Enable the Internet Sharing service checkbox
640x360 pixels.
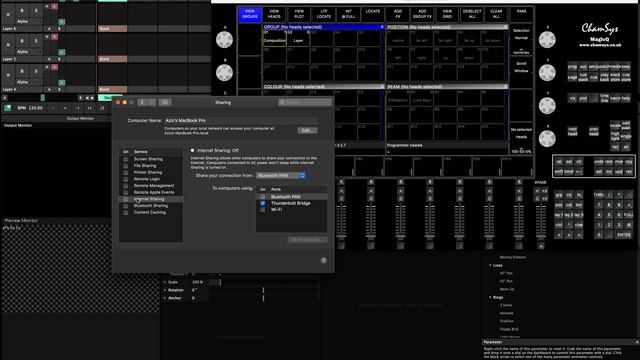[x=125, y=199]
